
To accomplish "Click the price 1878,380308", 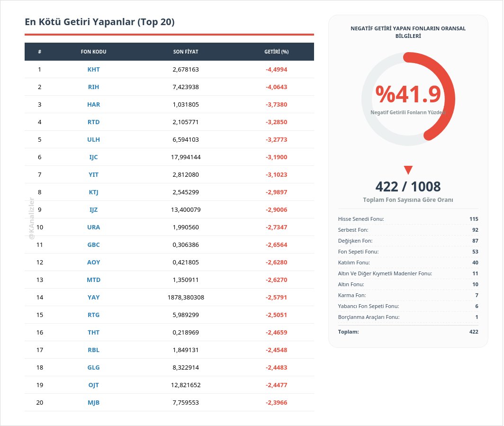I will point(186,298).
